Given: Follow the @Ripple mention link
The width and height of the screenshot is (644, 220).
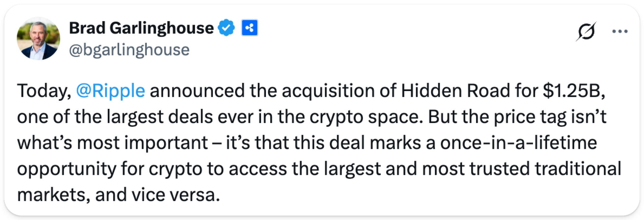Looking at the screenshot, I should pos(110,91).
